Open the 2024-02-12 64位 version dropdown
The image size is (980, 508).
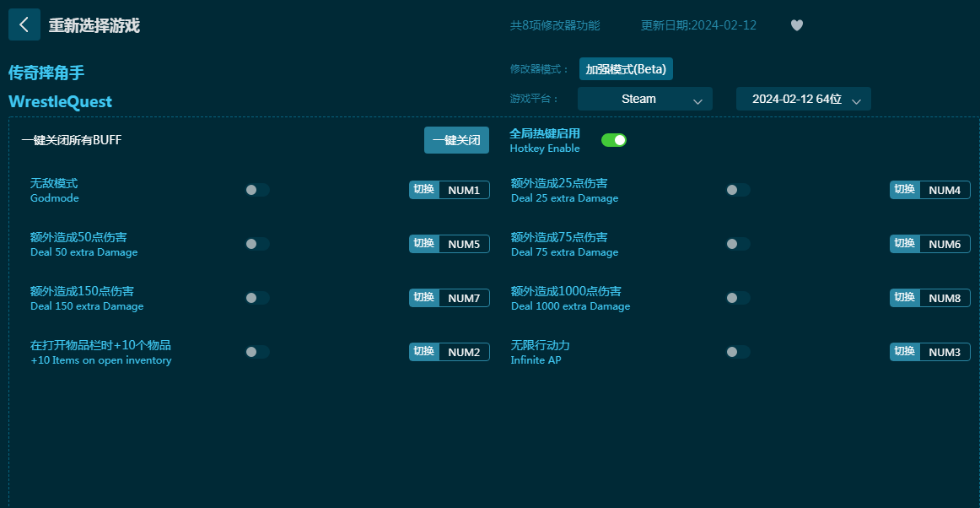804,99
